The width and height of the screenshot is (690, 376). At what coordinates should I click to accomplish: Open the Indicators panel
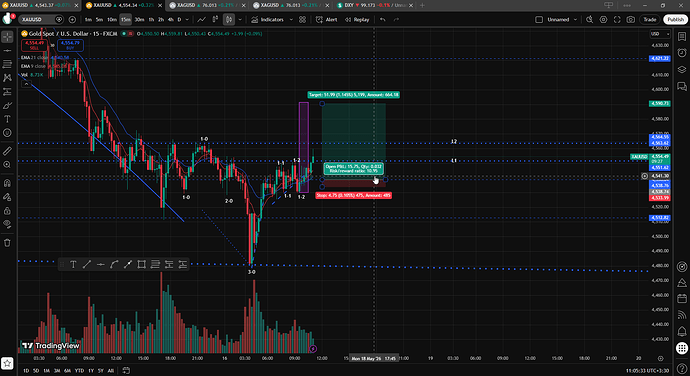tap(268, 19)
